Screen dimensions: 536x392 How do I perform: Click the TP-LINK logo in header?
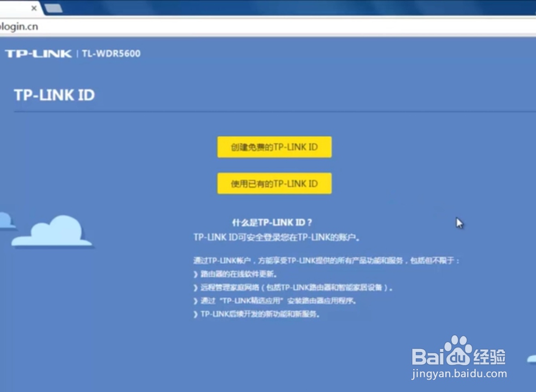click(38, 54)
